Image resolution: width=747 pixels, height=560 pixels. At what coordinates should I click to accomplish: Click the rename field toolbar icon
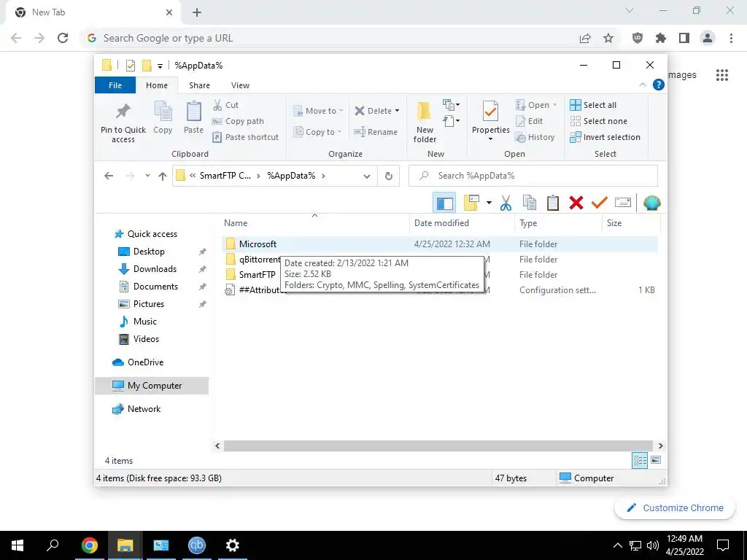[x=623, y=203]
